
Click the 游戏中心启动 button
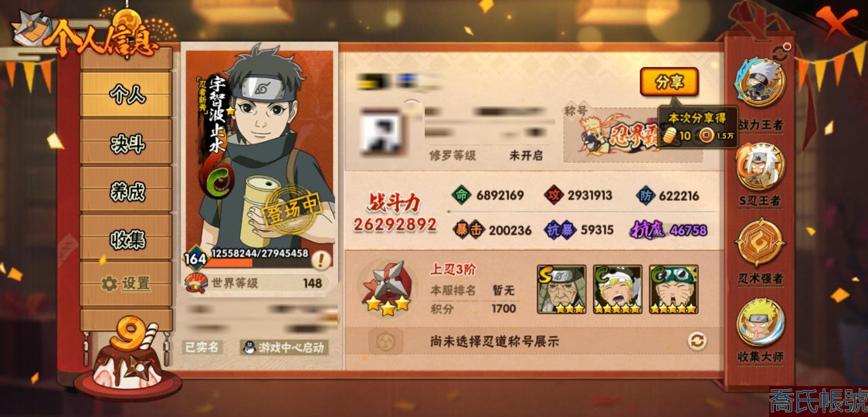coord(284,347)
